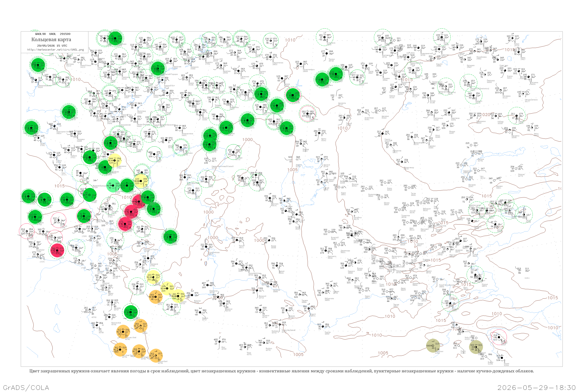Select the meteocenter.net UAOL.png URL text

pos(55,50)
